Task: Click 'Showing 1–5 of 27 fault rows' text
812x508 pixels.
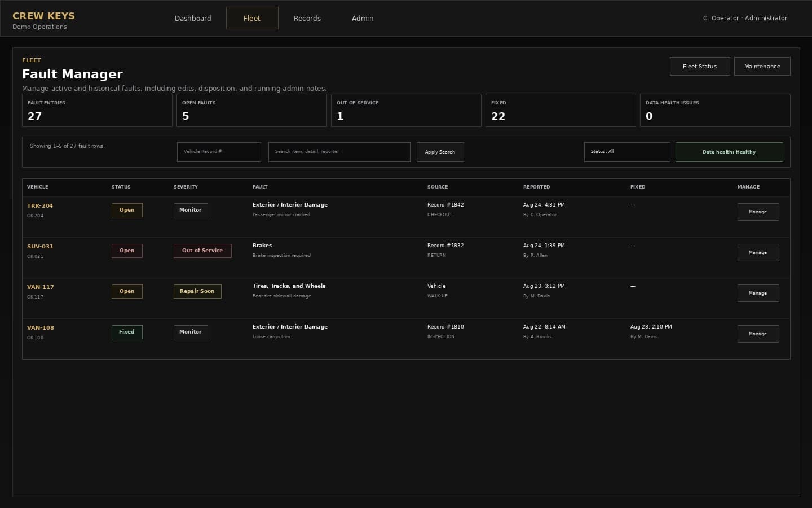Action: point(67,146)
